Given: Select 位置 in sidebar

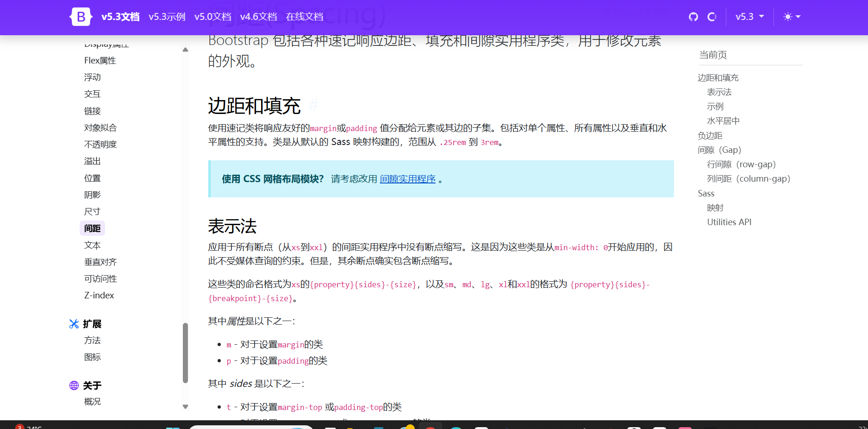Looking at the screenshot, I should (93, 178).
